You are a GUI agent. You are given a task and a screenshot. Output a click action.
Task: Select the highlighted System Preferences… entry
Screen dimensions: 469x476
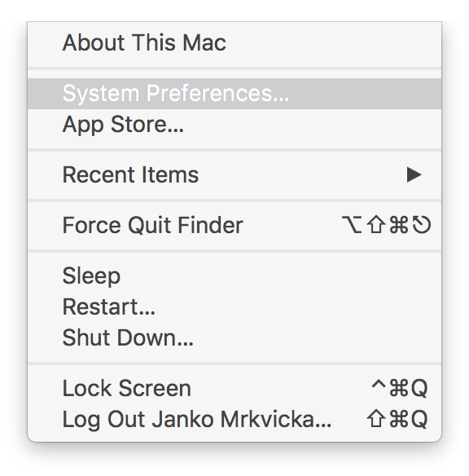[234, 94]
